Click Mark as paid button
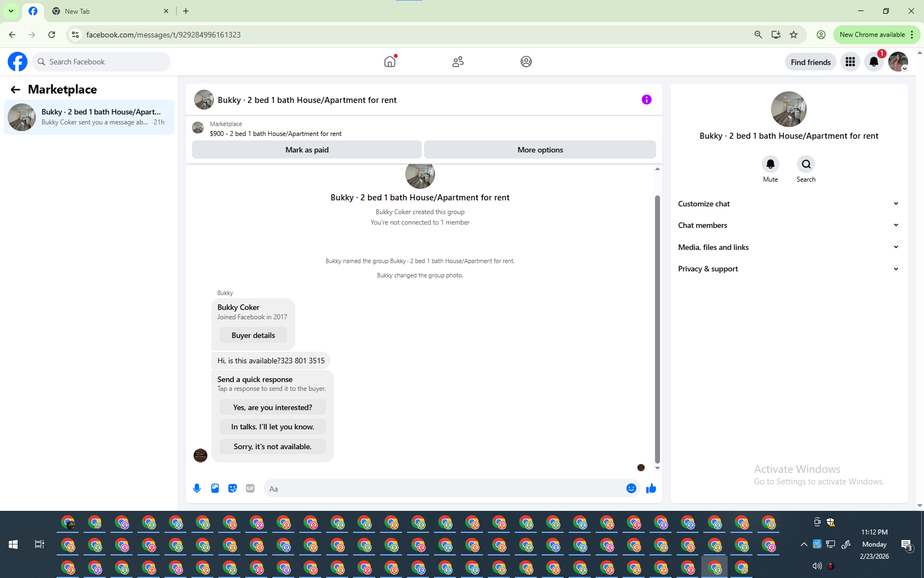 307,150
